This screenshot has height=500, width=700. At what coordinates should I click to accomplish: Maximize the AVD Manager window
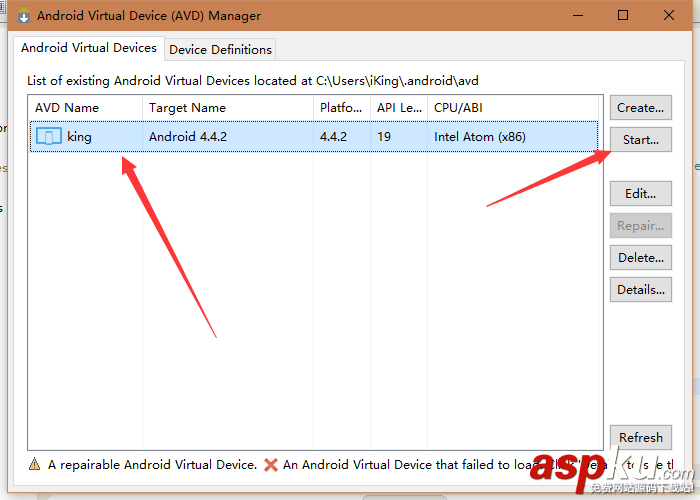point(623,16)
